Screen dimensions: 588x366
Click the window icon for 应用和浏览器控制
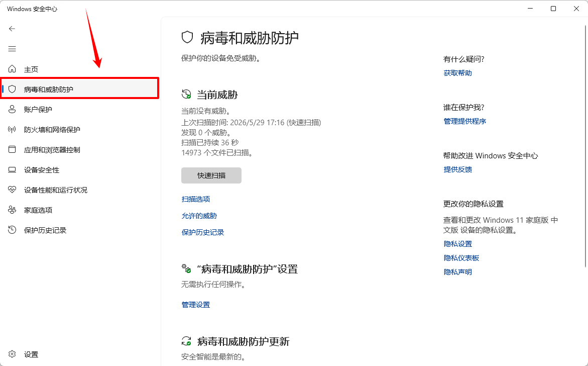point(12,149)
